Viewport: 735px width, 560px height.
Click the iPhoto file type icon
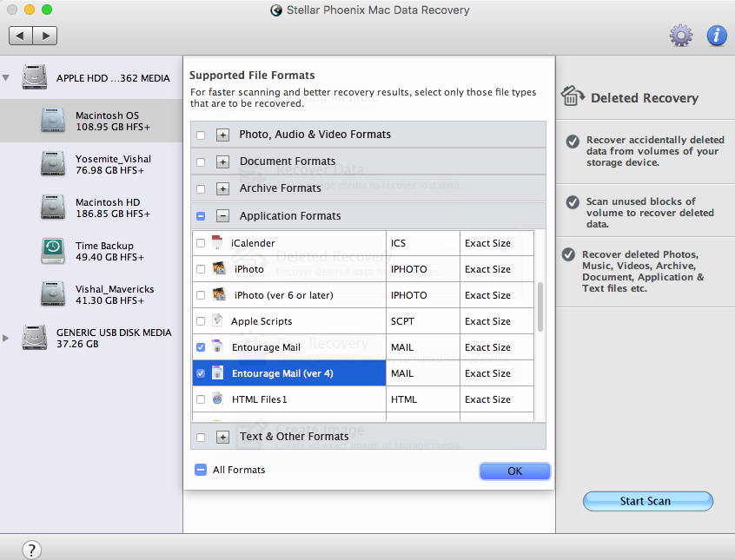pos(219,268)
